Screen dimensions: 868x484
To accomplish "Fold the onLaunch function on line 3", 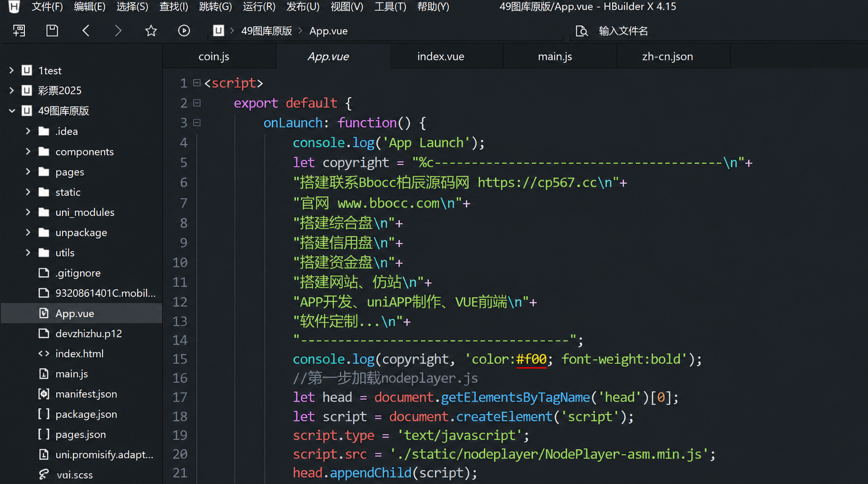I will 197,123.
